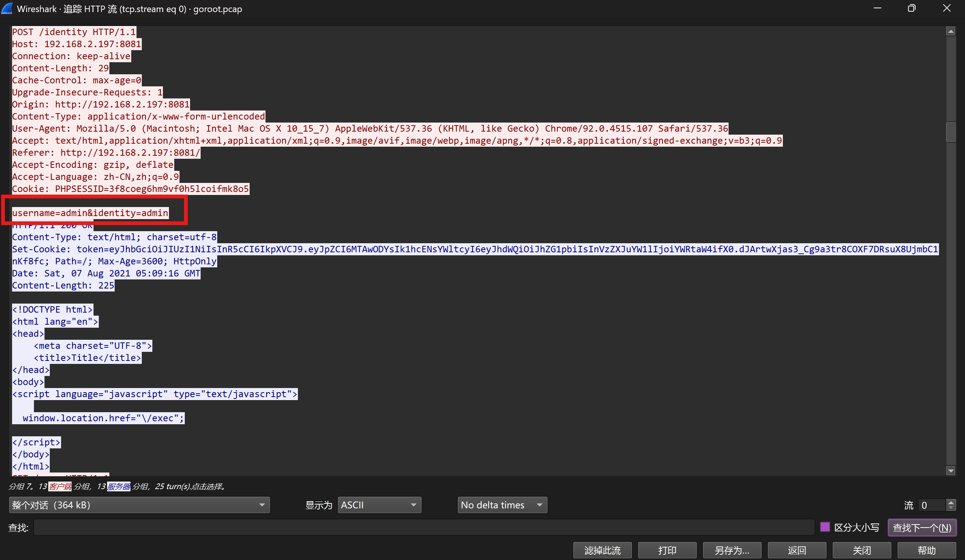Viewport: 965px width, 560px height.
Task: Click the line POST /identity HTTP/1.1
Action: pos(74,32)
